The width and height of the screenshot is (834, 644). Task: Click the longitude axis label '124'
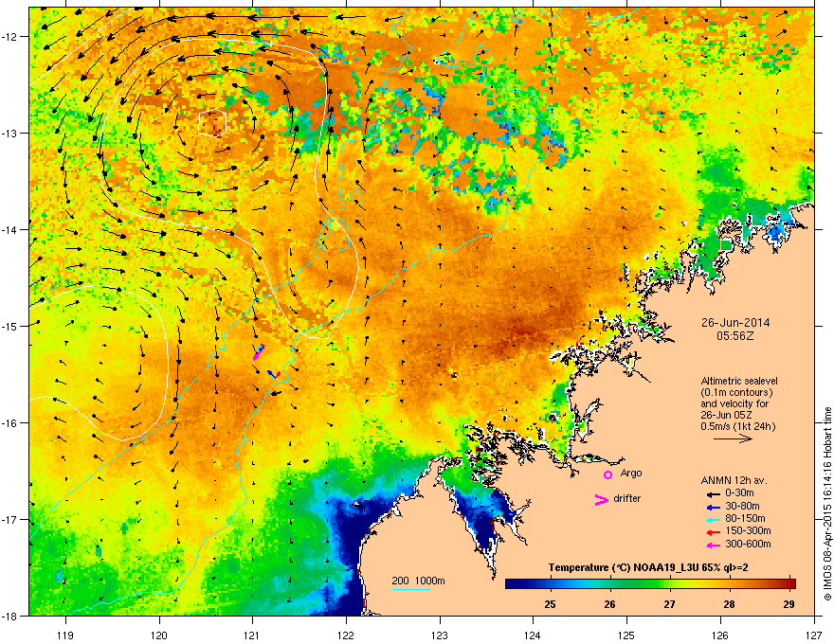(x=533, y=635)
